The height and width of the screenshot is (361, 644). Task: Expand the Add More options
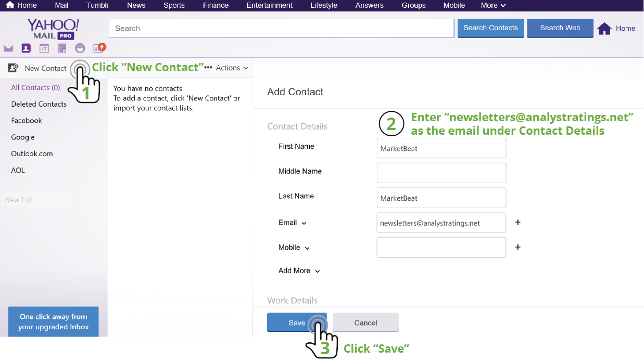point(299,270)
